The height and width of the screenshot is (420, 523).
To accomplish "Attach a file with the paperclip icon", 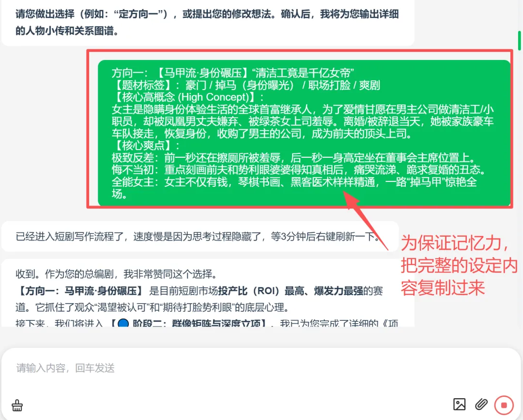I will pos(481,405).
